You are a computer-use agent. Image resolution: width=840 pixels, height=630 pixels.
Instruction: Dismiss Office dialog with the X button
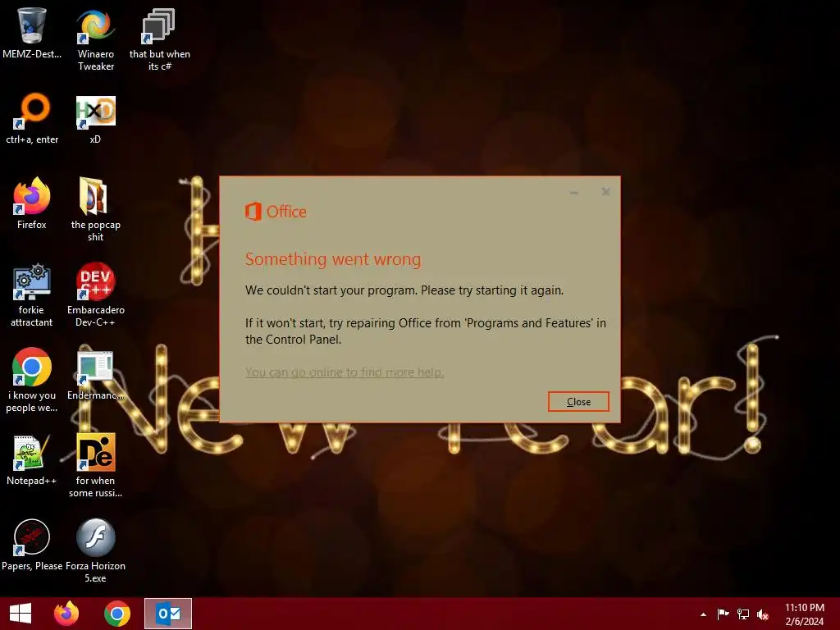(605, 192)
